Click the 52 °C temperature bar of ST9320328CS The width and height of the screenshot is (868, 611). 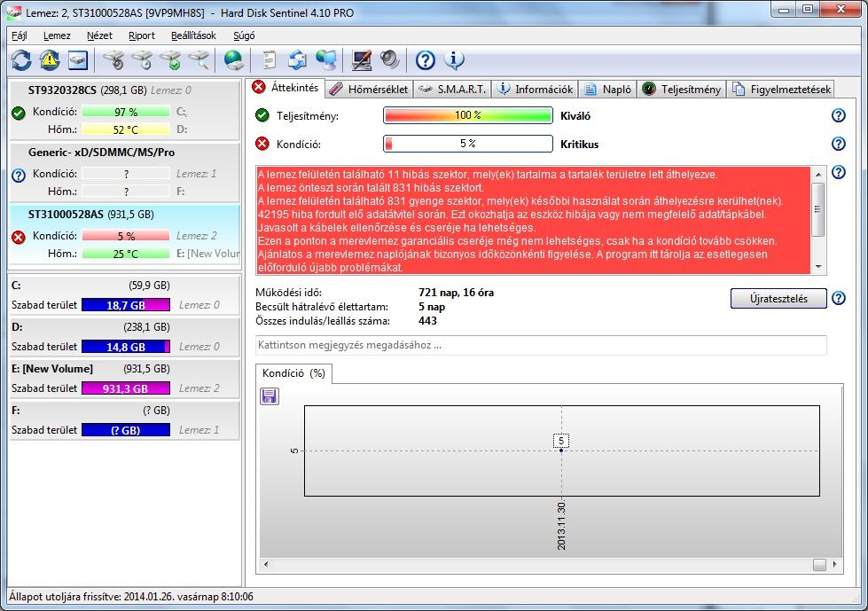tap(126, 129)
